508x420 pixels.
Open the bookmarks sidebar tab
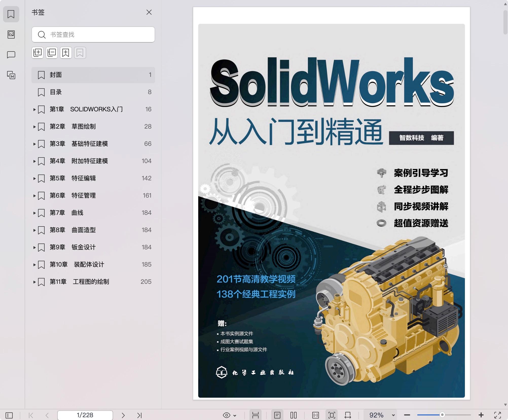point(11,14)
